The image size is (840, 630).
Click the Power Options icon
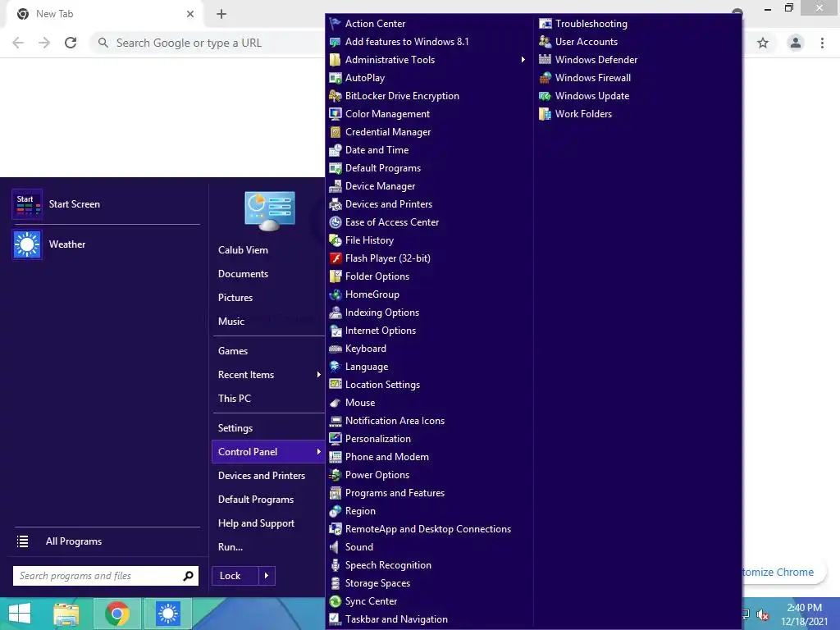336,475
